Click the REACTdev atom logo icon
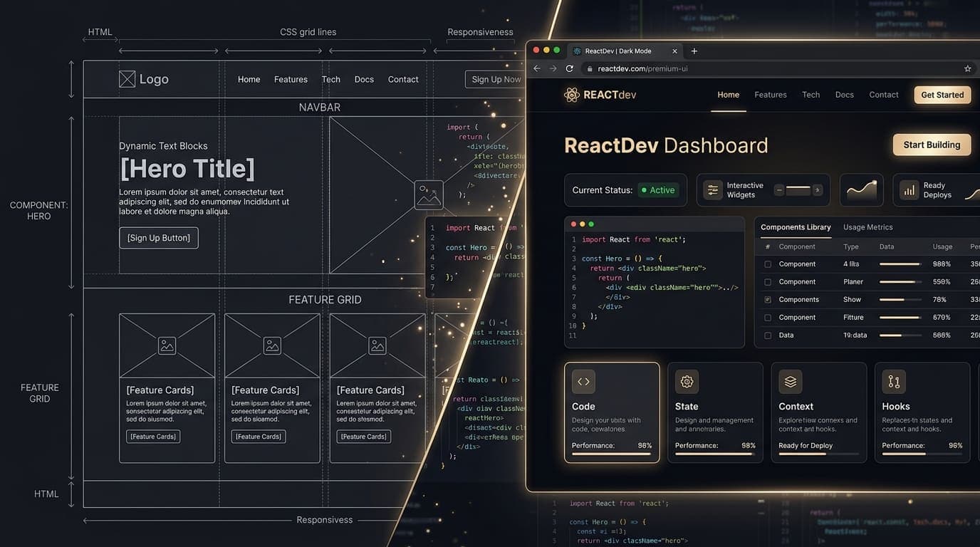The width and height of the screenshot is (980, 547). pyautogui.click(x=571, y=95)
